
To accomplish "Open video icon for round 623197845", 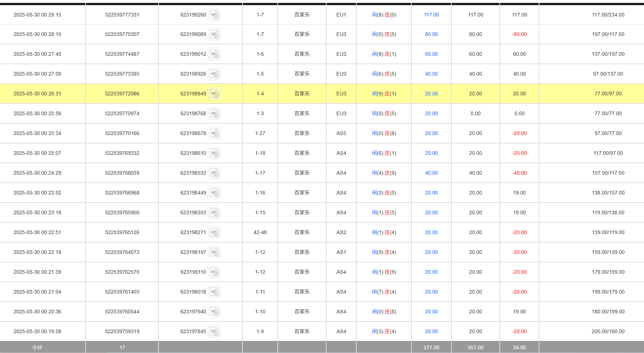I will [214, 332].
